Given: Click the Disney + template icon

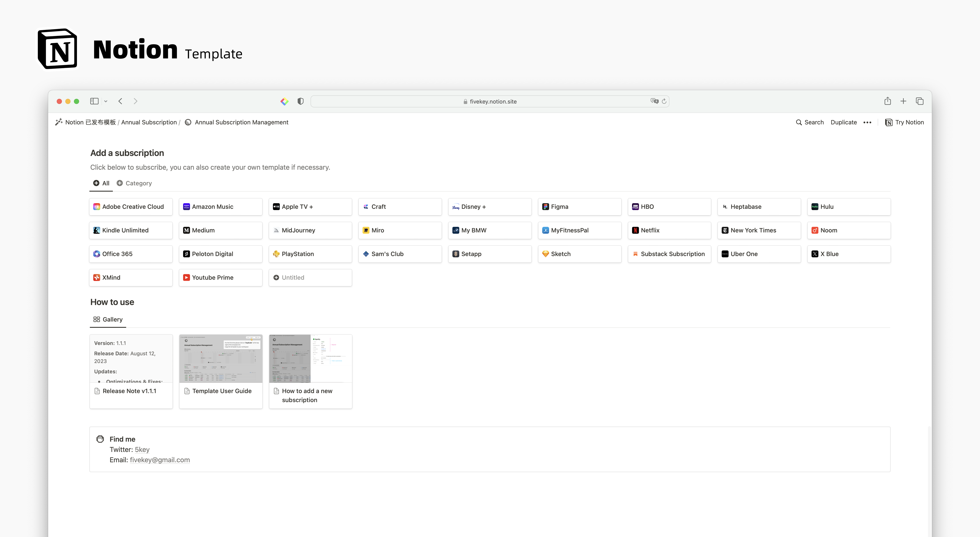Looking at the screenshot, I should pyautogui.click(x=456, y=207).
